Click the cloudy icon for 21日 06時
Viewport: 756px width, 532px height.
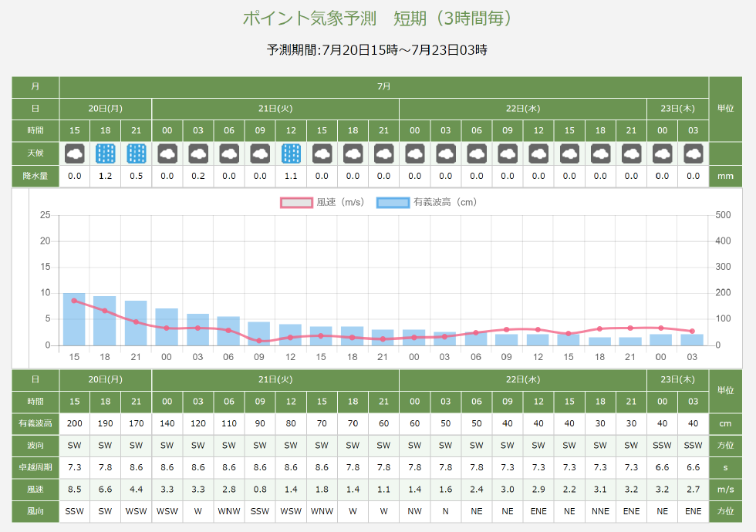click(x=229, y=153)
